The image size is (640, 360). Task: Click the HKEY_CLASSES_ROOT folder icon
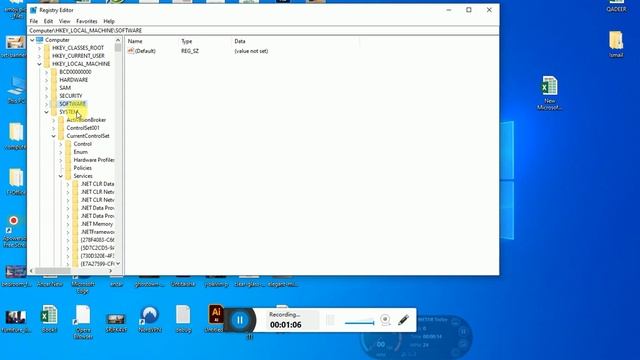coord(47,48)
